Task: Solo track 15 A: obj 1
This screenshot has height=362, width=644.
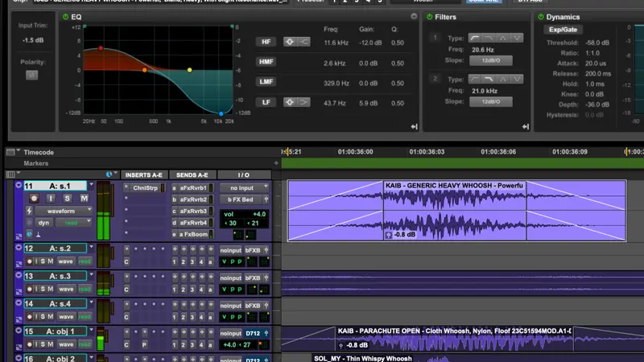Action: [43, 344]
